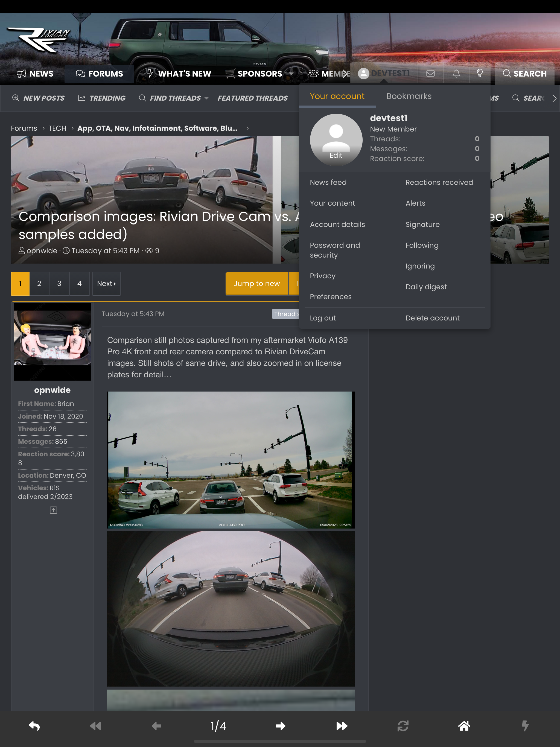Go to previous page with left arrow icon

(157, 726)
